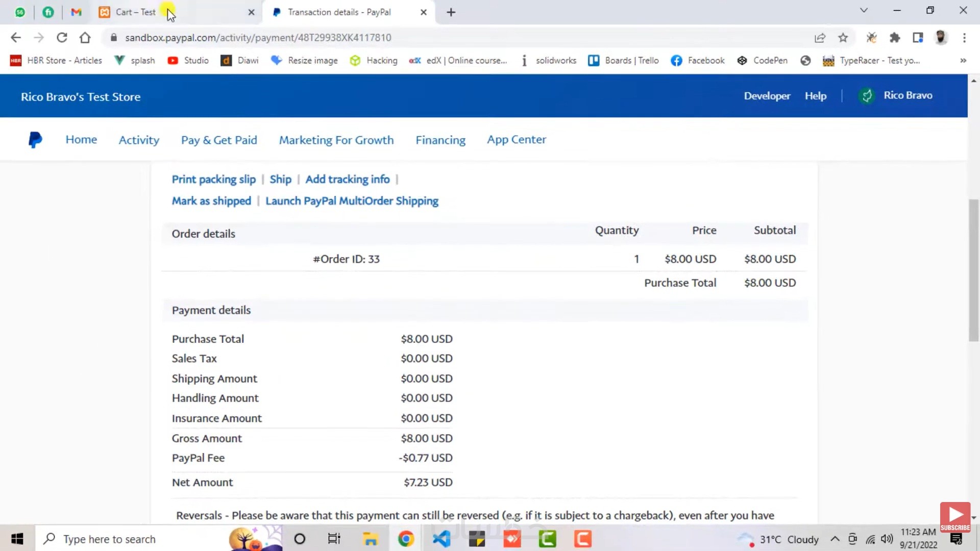Bookmark this page with star icon
The height and width of the screenshot is (551, 980).
pos(843,38)
